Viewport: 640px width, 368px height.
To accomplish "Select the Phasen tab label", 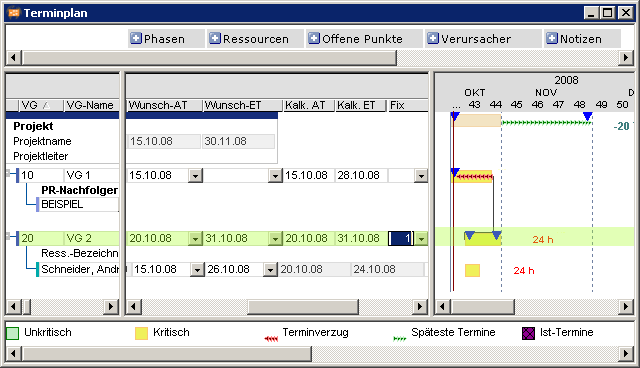I will [164, 39].
